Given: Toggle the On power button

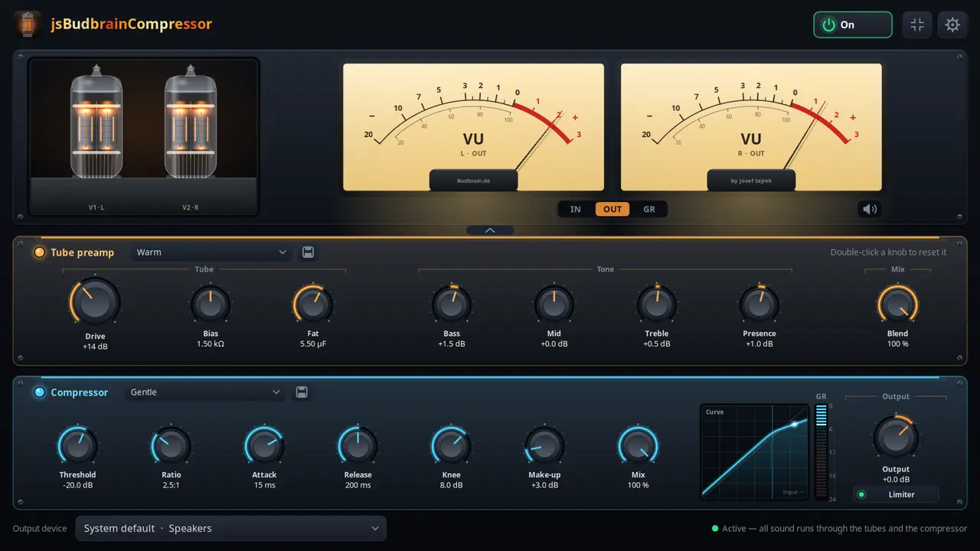Looking at the screenshot, I should pos(853,24).
